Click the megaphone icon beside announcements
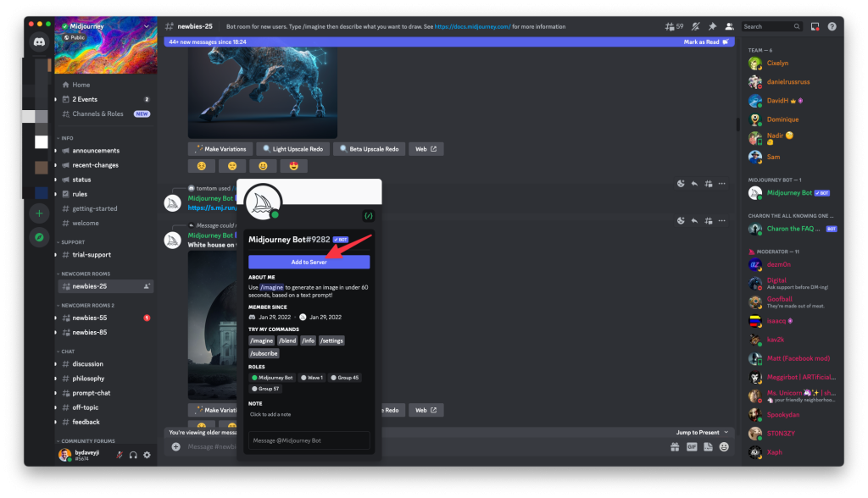The image size is (868, 498). click(66, 151)
